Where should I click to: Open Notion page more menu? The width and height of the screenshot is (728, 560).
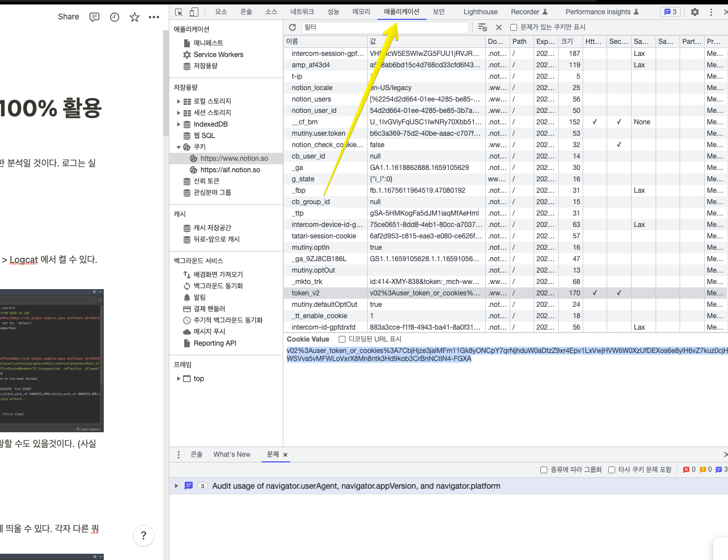[154, 17]
